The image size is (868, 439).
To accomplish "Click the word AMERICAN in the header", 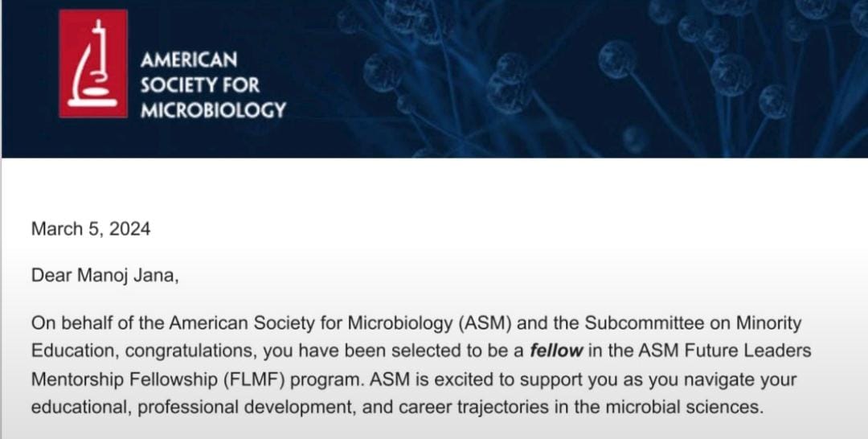I will 189,59.
